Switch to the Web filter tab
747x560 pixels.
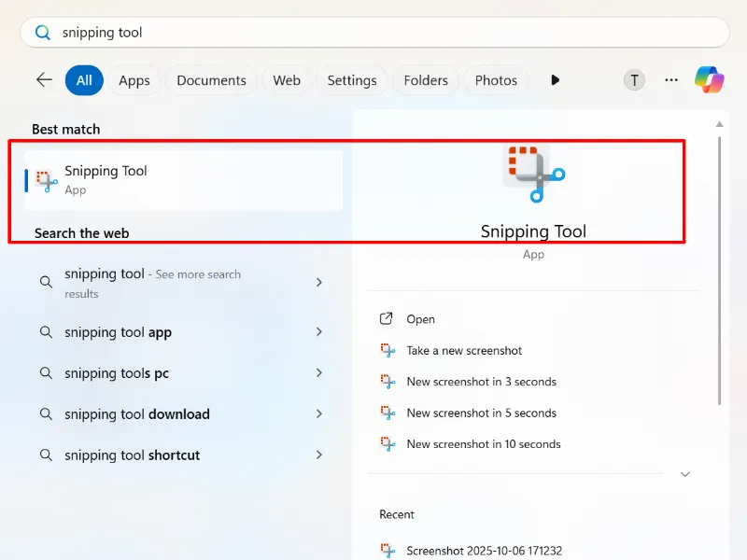pos(286,80)
